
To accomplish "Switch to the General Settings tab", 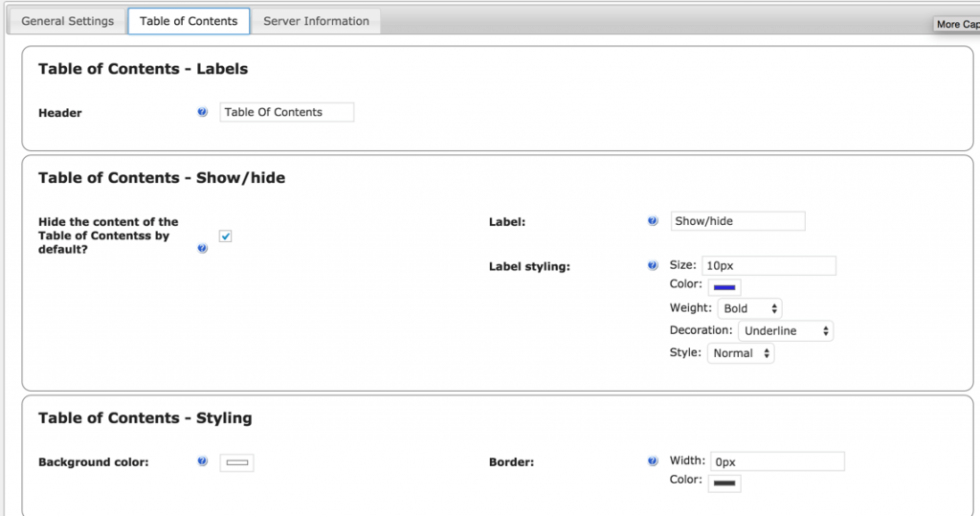I will [67, 21].
